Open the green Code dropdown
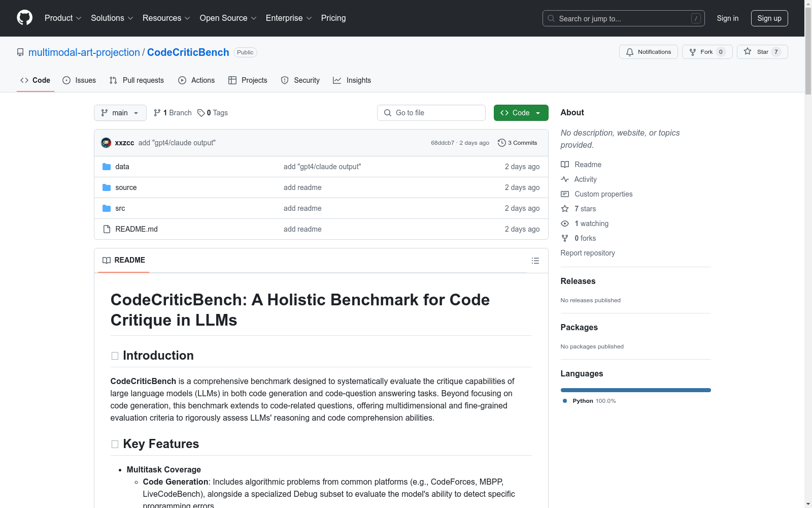The image size is (812, 508). click(x=521, y=113)
